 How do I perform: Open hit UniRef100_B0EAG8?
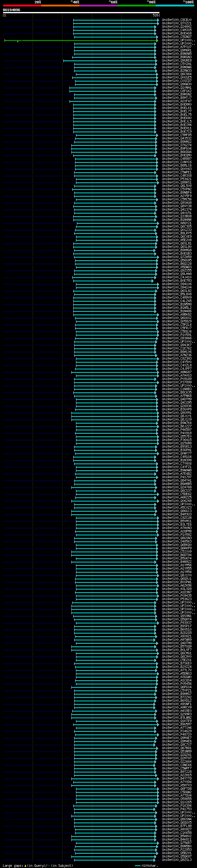pos(176,33)
